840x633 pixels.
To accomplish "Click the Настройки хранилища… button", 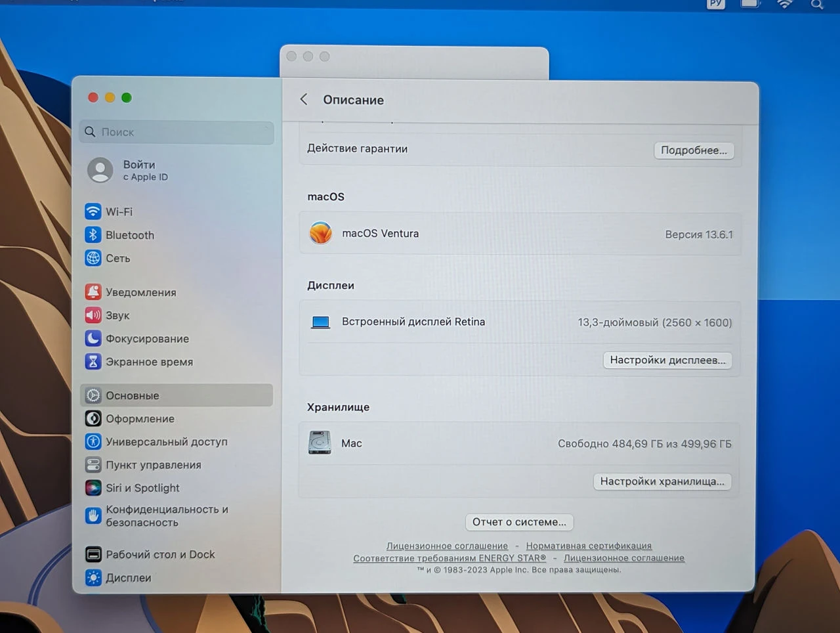I will tap(662, 481).
